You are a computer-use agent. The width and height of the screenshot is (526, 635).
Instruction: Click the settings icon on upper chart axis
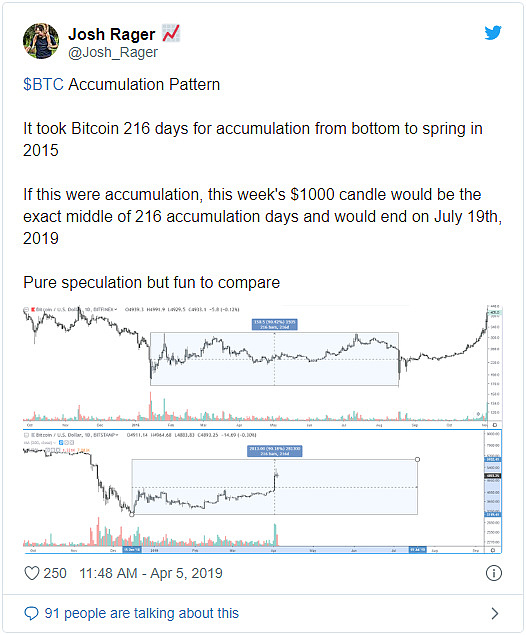tap(494, 425)
